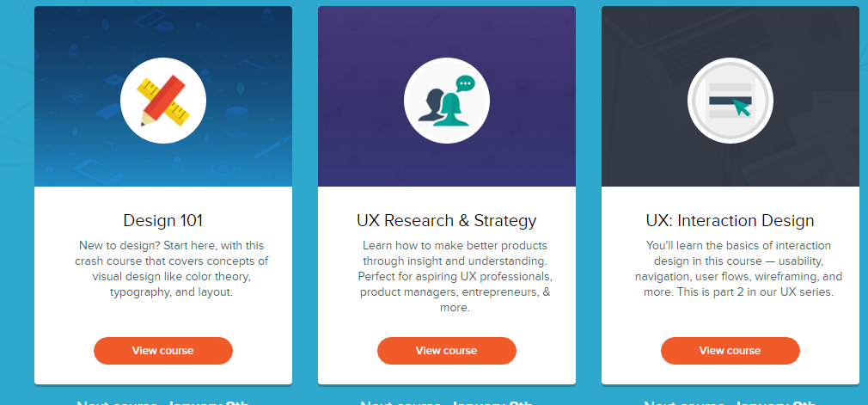Click the Design 101 description text
Image resolution: width=868 pixels, height=405 pixels.
coord(163,269)
